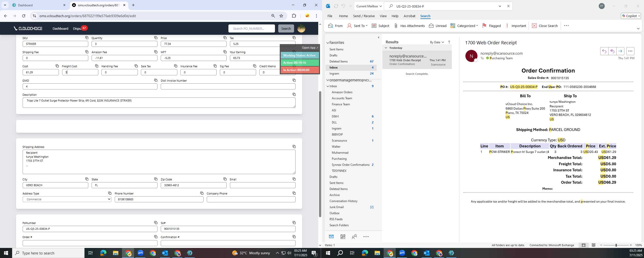This screenshot has height=258, width=644.
Task: Open the Dashboard link in CloudChoice nav
Action: (60, 28)
